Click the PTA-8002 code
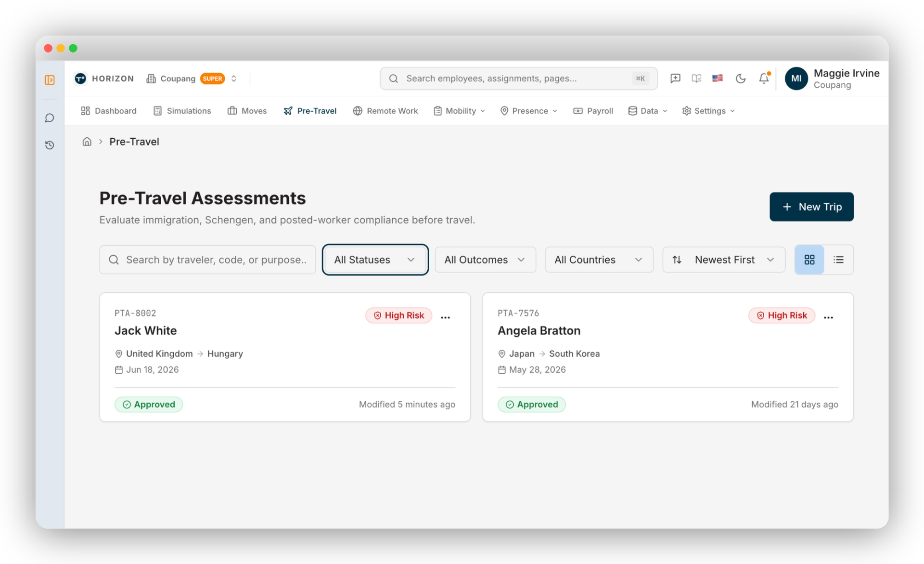This screenshot has height=564, width=924. pyautogui.click(x=135, y=313)
